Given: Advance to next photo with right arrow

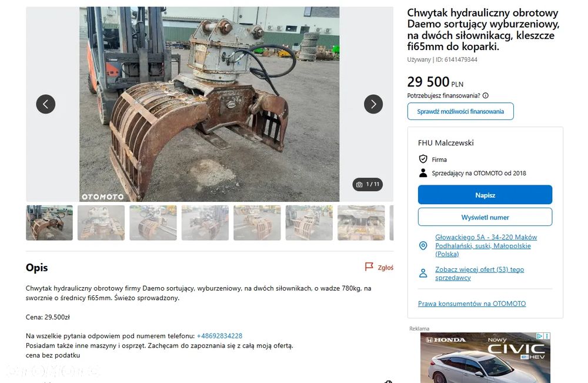Looking at the screenshot, I should (x=373, y=104).
